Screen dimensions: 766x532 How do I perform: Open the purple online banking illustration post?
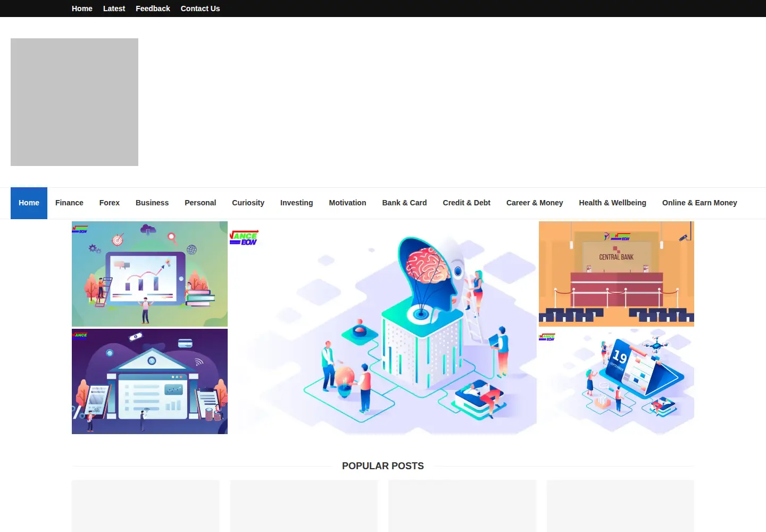tap(149, 381)
